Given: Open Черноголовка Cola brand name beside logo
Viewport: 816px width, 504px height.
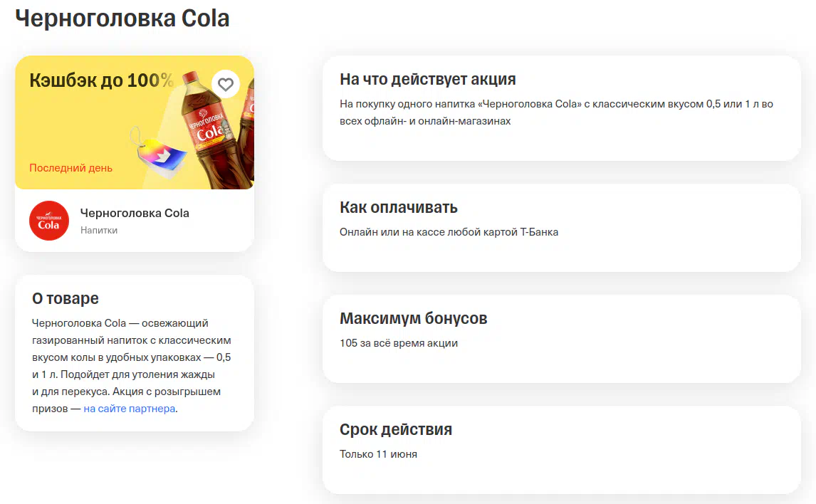Looking at the screenshot, I should pos(135,213).
